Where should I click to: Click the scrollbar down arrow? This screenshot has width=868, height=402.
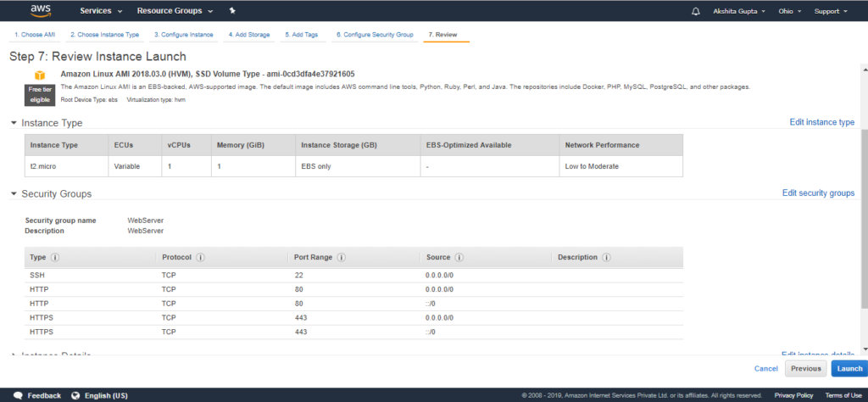pos(864,349)
